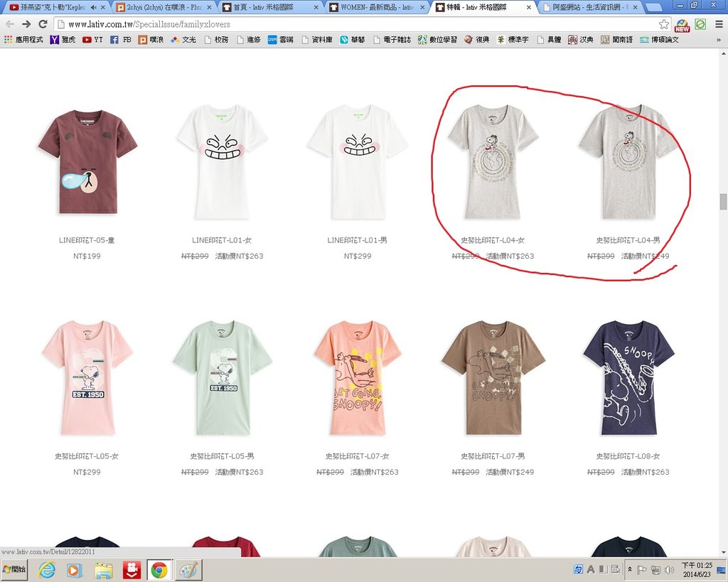Image resolution: width=728 pixels, height=582 pixels.
Task: Open the 電子雜誌 bookmark folder
Action: [392, 40]
